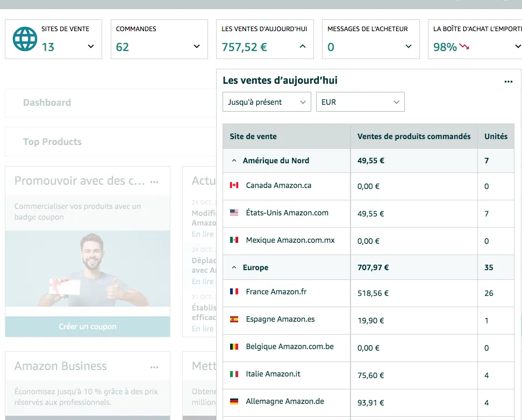The height and width of the screenshot is (420, 522).
Task: Select Mexique Amazon.com.mx row label
Action: [290, 240]
